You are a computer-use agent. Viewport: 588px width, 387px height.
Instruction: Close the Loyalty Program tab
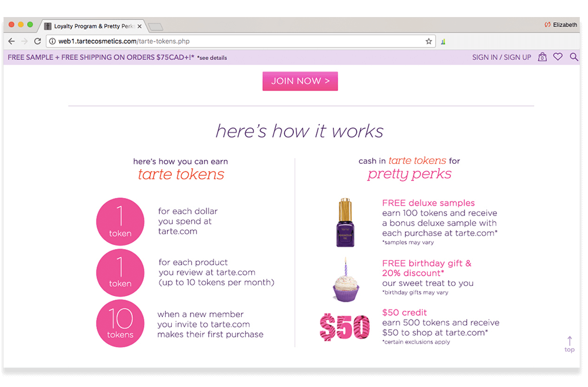click(139, 26)
